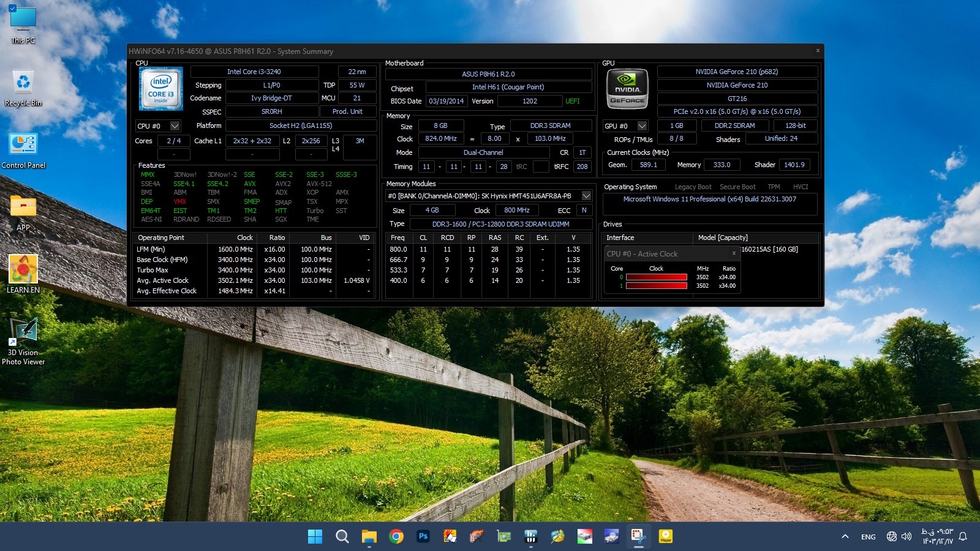This screenshot has height=551, width=980.
Task: Click the Windows 11 Professional OS text
Action: [x=709, y=200]
